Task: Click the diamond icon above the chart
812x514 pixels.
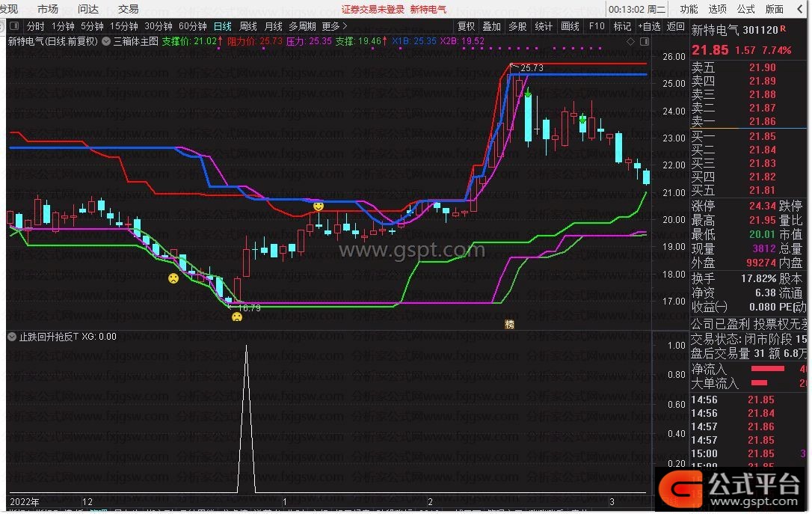Action: 630,41
